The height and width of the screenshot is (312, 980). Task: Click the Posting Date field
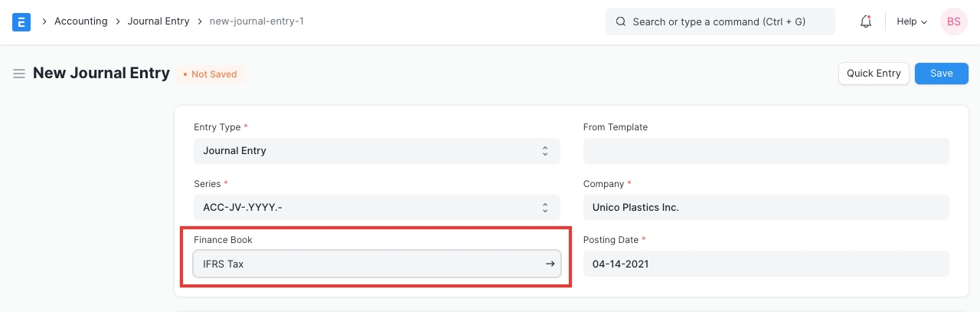pos(766,264)
